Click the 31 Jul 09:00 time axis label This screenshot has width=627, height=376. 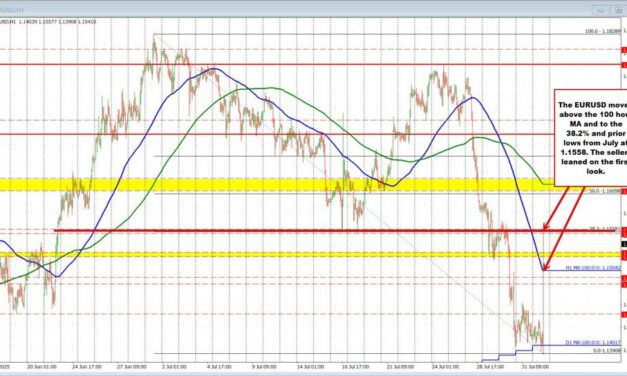tap(534, 366)
